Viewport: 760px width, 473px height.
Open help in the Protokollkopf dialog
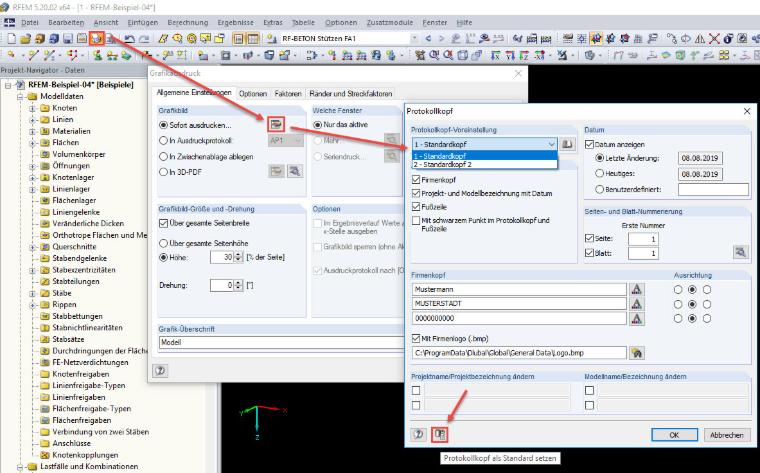point(418,434)
